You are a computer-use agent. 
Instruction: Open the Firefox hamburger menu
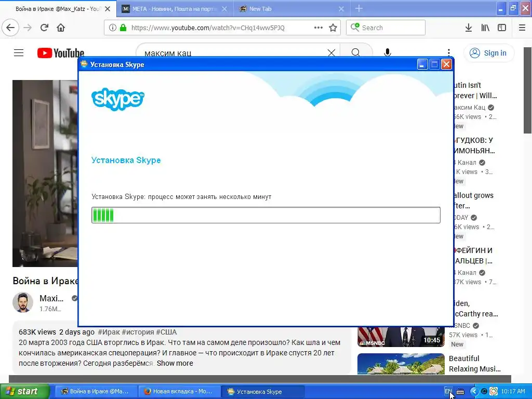522,28
